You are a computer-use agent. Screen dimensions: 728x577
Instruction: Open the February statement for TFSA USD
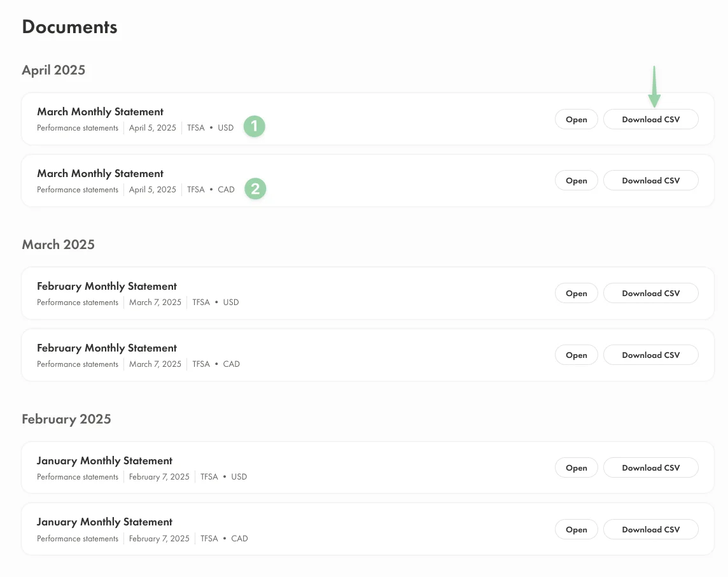pos(576,293)
